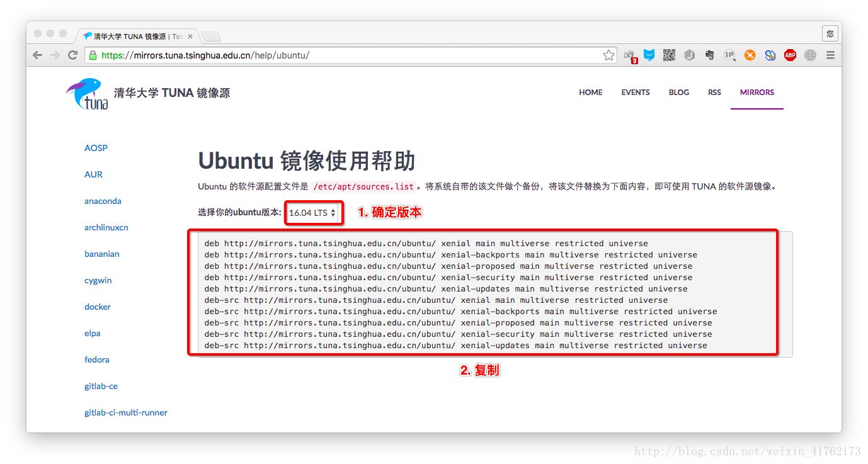Click the /etc/apt/sources.list code text

click(x=363, y=186)
